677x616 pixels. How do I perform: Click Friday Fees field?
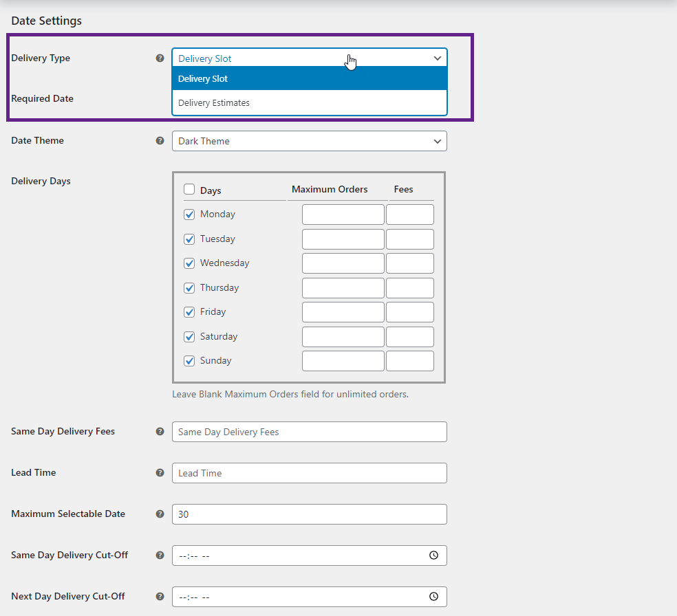tap(410, 312)
